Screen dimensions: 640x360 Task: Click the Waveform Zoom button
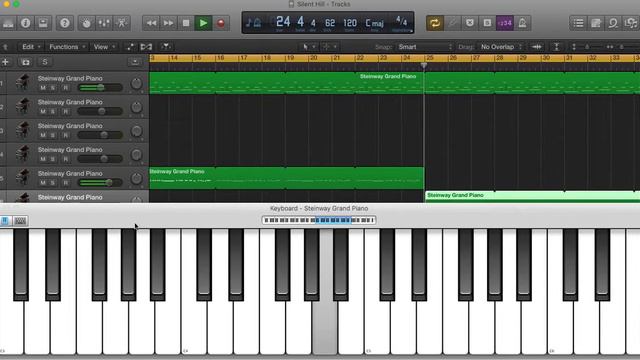point(537,47)
